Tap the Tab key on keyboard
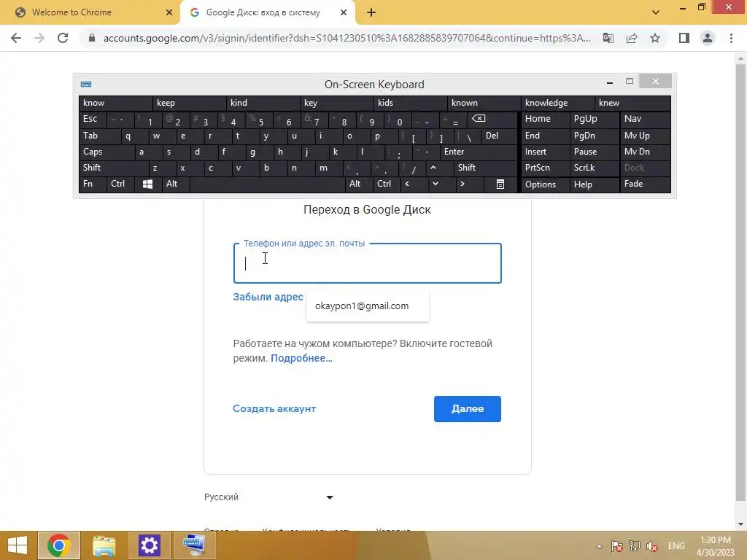This screenshot has height=560, width=747. (x=100, y=136)
